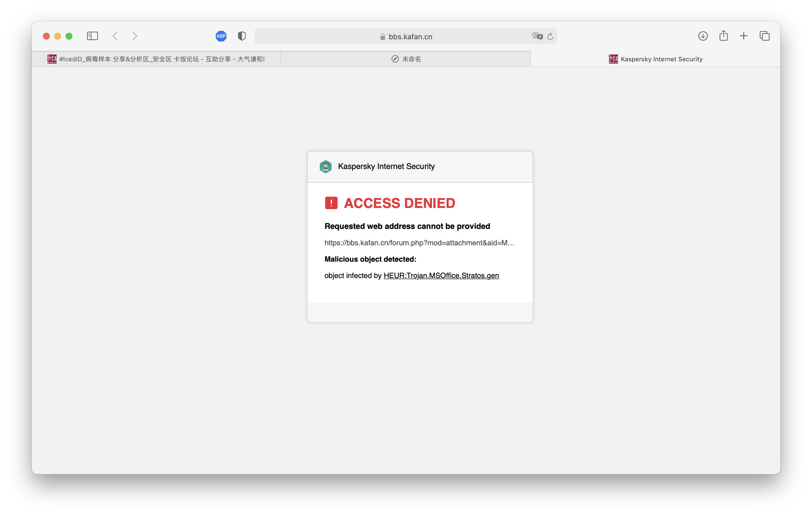Viewport: 812px width, 516px height.
Task: Click the red ACCESS DENIED warning icon
Action: (x=331, y=203)
